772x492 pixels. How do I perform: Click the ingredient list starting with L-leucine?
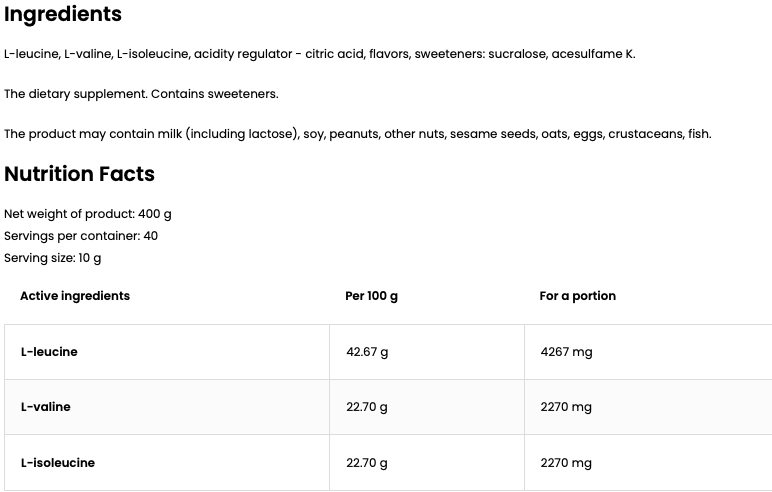319,54
